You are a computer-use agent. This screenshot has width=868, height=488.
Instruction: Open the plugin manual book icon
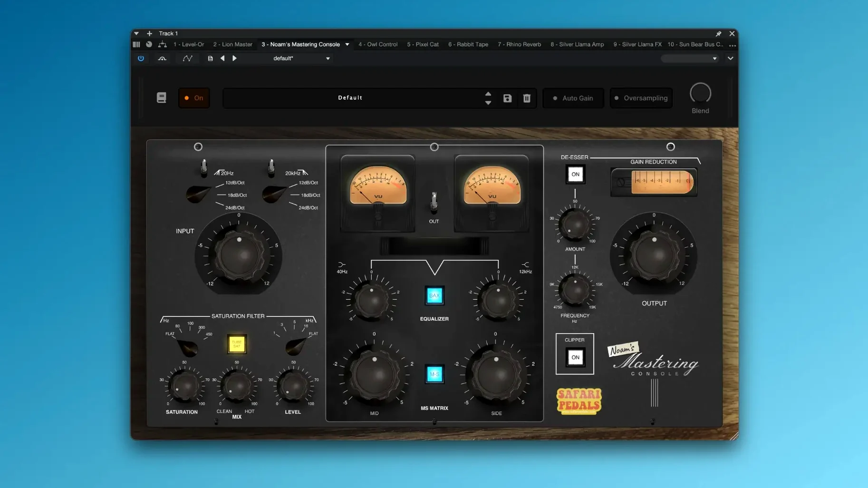[162, 98]
